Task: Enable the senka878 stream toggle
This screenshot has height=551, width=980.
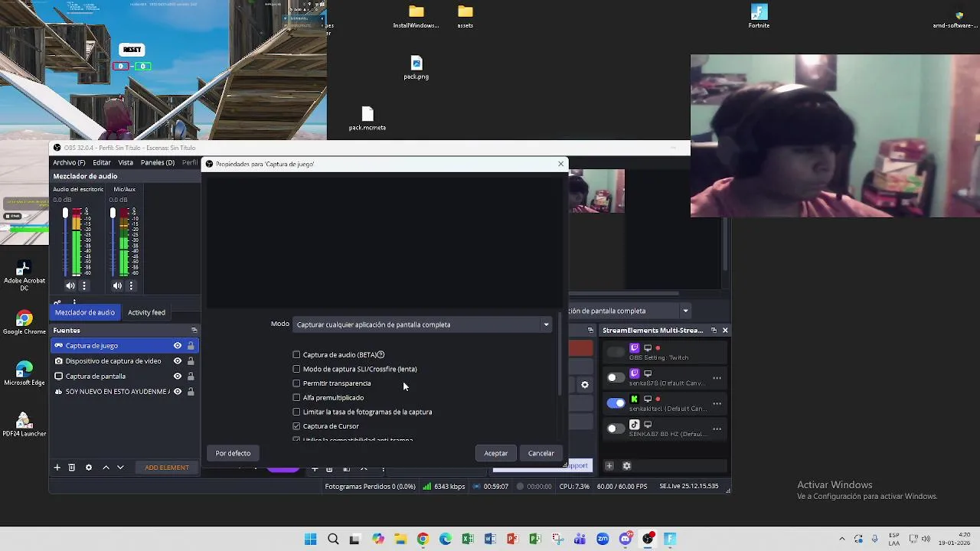Action: [616, 377]
